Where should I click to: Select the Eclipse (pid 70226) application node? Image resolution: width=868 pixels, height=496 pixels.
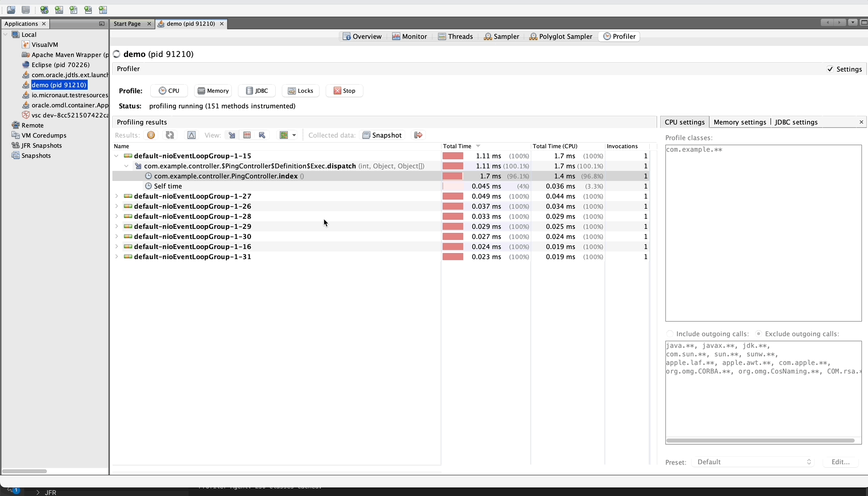point(61,65)
